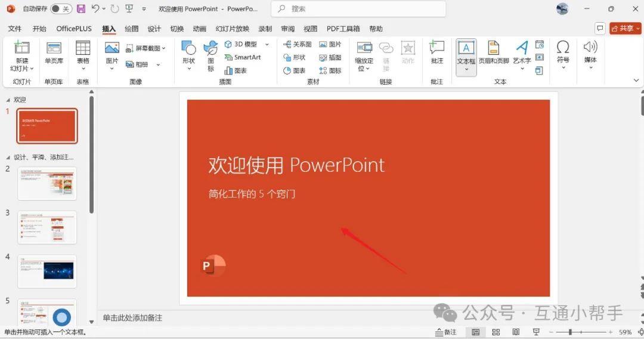Viewport: 644px width, 339px height.
Task: Open the 屏幕截图 dropdown arrow
Action: 163,48
